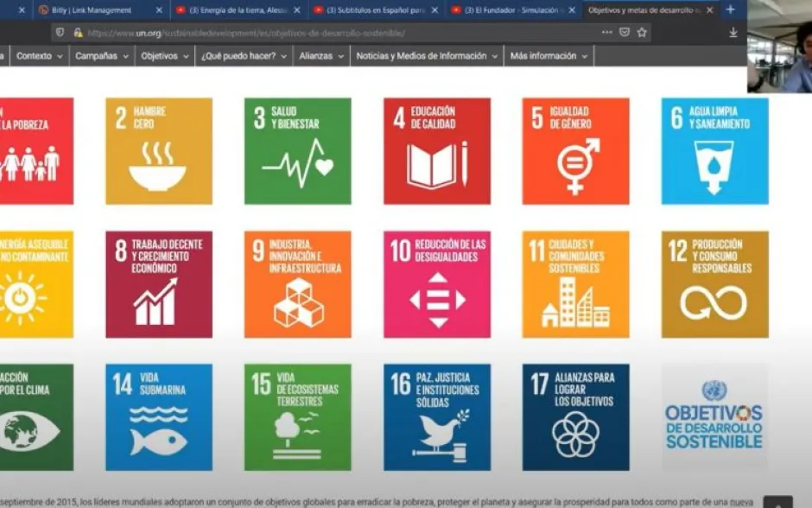Viewport: 812px width, 508px height.
Task: Click the 'nueva' link in bottom paragraph
Action: [x=741, y=502]
